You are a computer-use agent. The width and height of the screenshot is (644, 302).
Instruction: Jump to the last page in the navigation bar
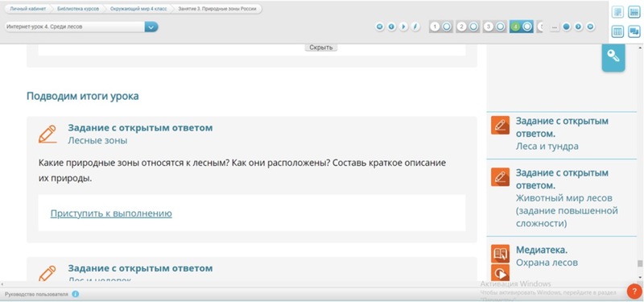590,27
